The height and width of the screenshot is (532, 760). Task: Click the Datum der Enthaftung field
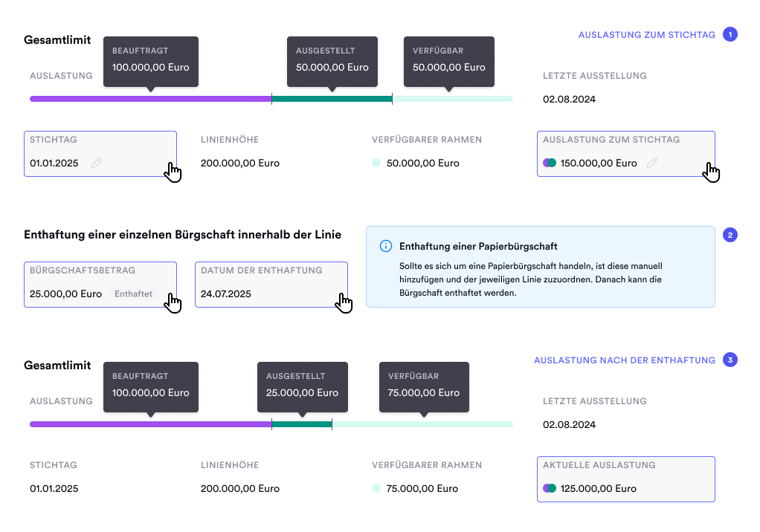[271, 284]
